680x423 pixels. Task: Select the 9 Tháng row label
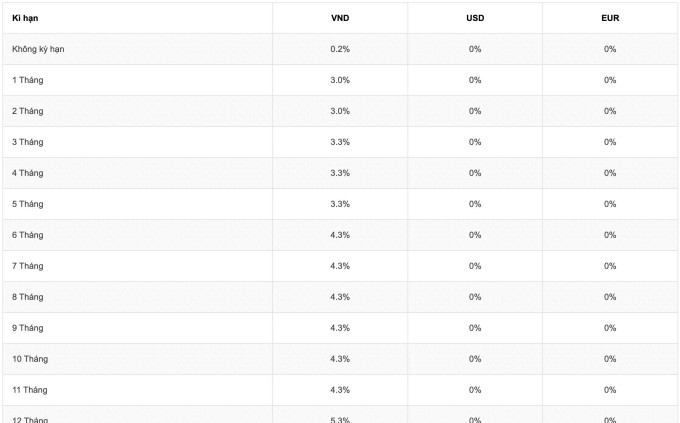click(x=28, y=328)
